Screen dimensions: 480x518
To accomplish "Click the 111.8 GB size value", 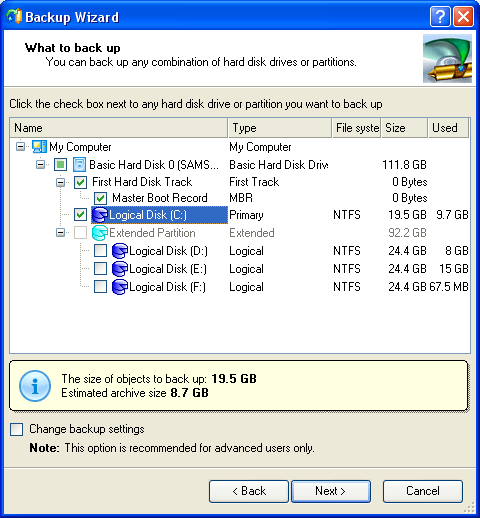I will tap(404, 165).
